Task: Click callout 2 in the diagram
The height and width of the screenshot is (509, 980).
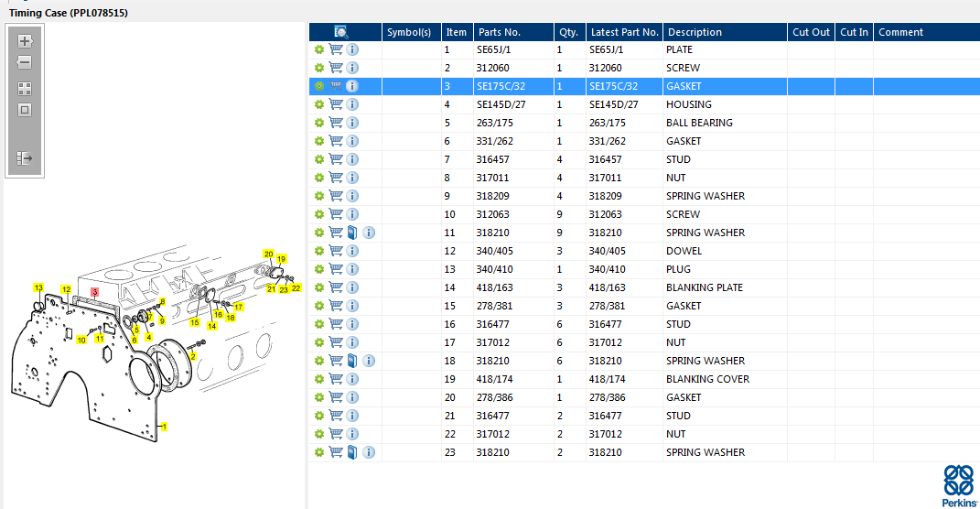Action: 193,356
